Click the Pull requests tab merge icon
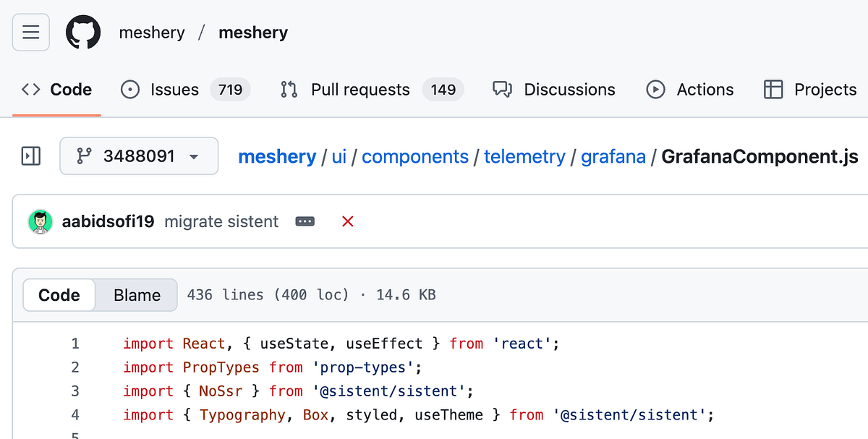Viewport: 868px width, 439px height. click(x=289, y=90)
